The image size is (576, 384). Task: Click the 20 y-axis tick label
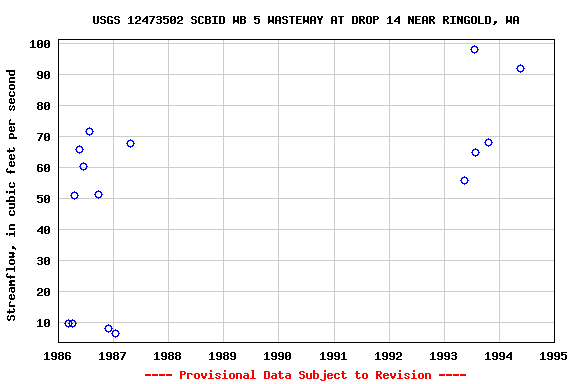(43, 292)
